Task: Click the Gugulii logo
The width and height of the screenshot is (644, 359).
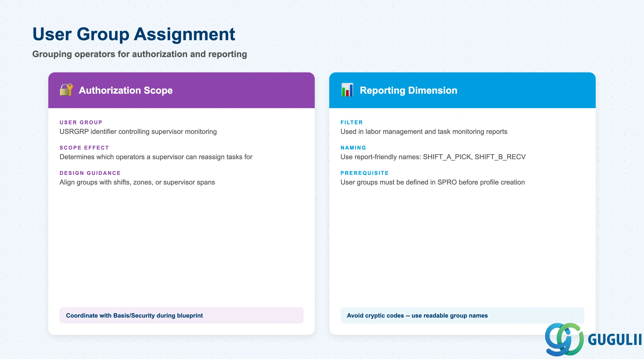Action: point(593,339)
